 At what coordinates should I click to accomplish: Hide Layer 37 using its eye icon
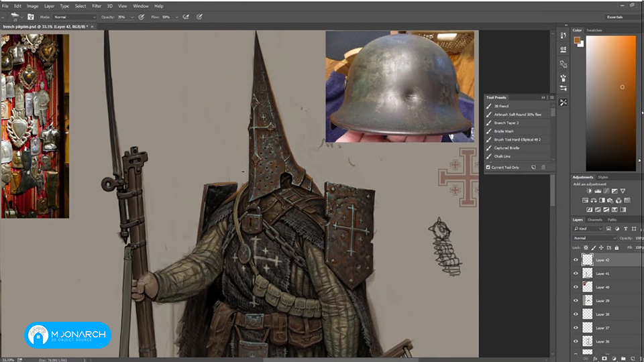click(576, 328)
